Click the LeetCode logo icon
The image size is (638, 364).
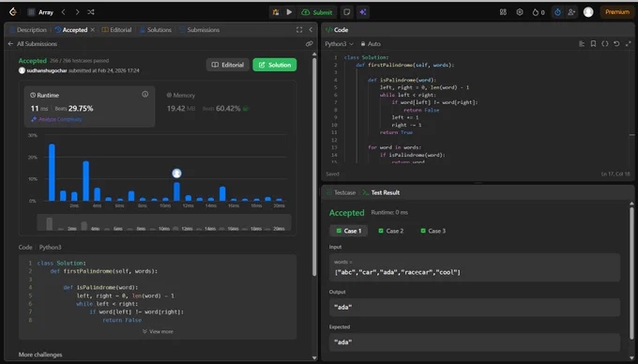pyautogui.click(x=13, y=12)
